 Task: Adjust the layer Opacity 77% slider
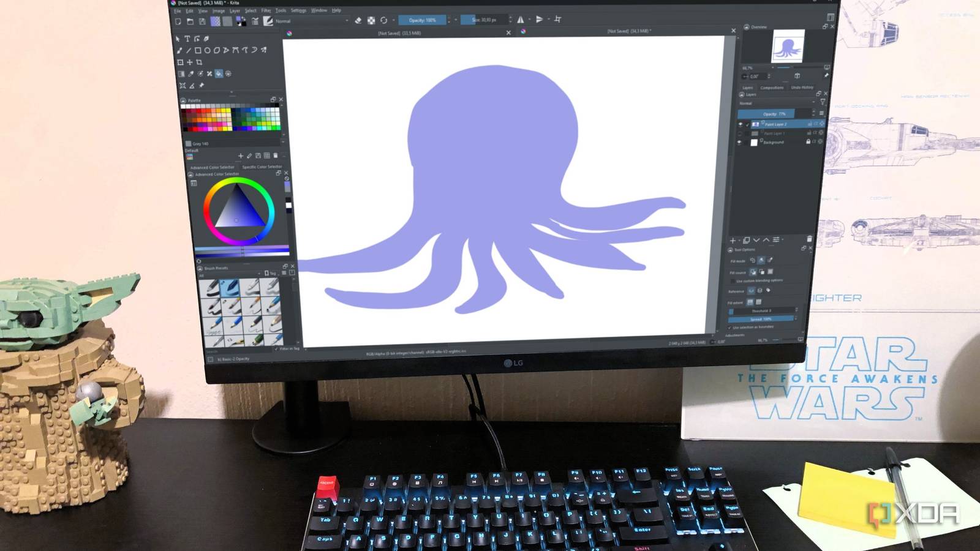click(775, 114)
